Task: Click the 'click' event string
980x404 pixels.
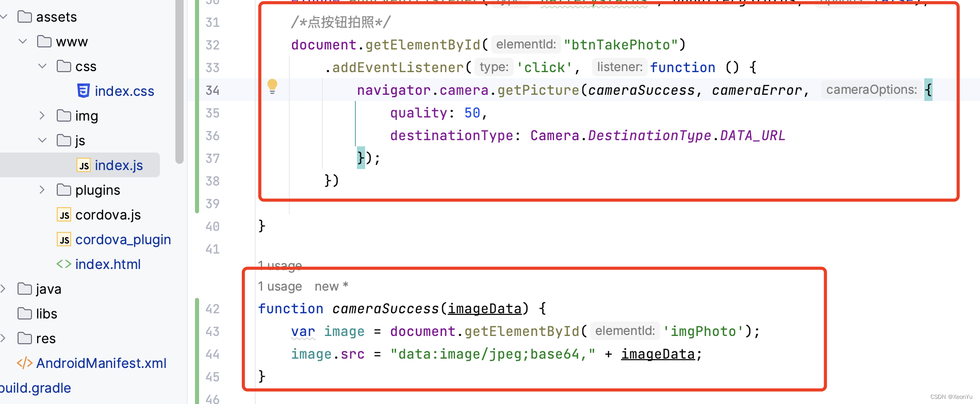Action: pos(545,68)
